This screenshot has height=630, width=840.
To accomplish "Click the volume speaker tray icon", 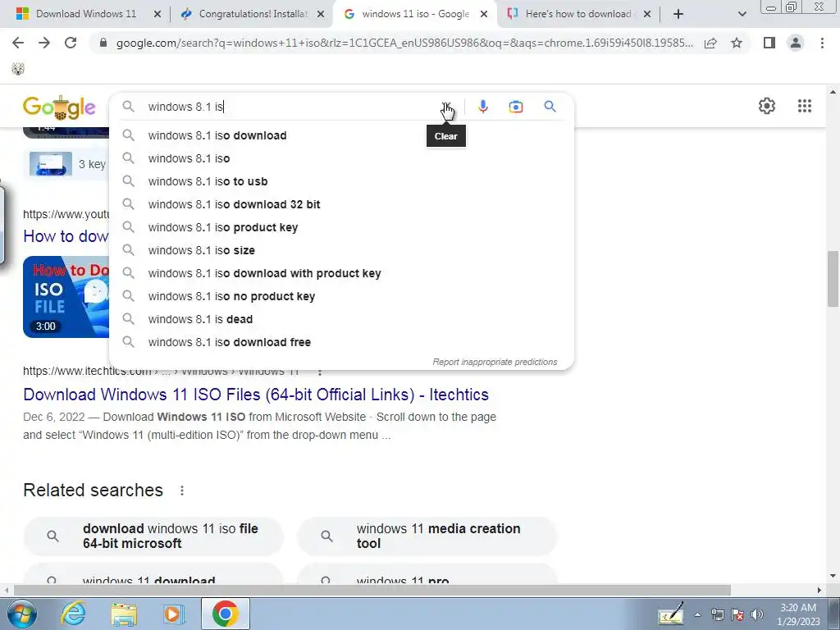I will (756, 614).
